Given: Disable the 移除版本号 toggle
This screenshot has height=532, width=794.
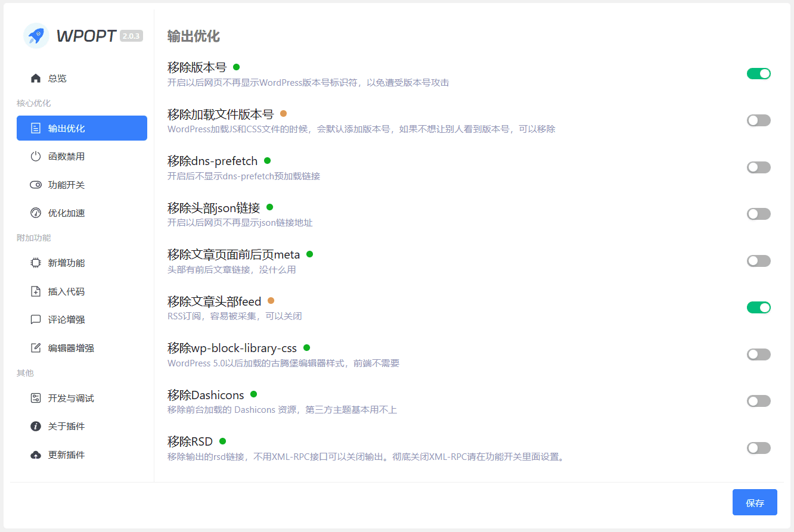Looking at the screenshot, I should tap(758, 73).
